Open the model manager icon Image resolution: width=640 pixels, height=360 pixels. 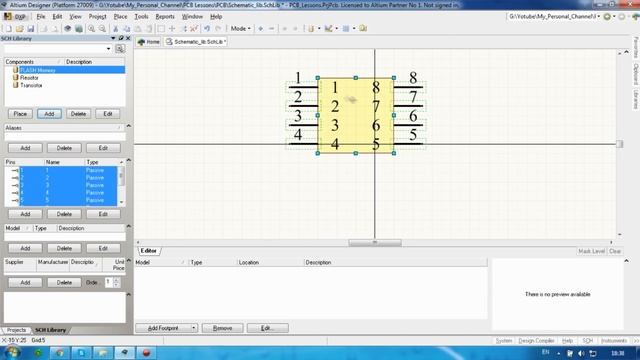coord(363,29)
